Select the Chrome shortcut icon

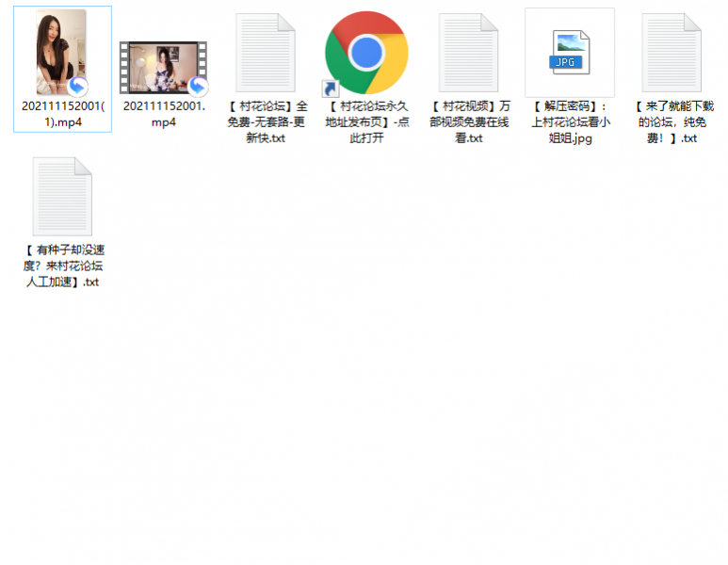click(366, 52)
